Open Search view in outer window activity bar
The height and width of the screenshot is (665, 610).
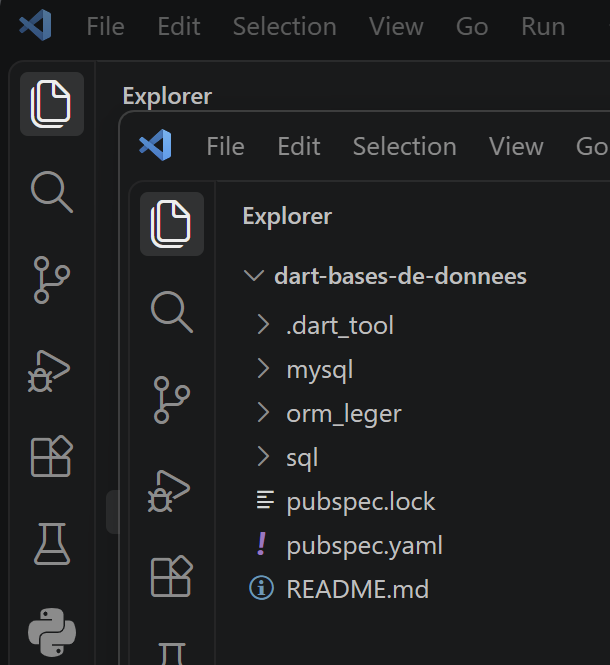52,192
